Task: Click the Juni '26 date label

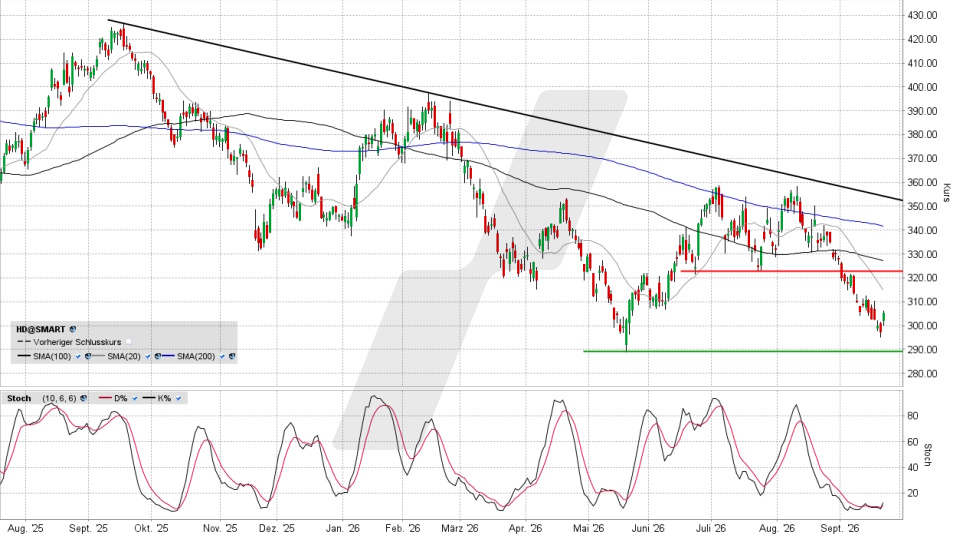Action: (648, 528)
